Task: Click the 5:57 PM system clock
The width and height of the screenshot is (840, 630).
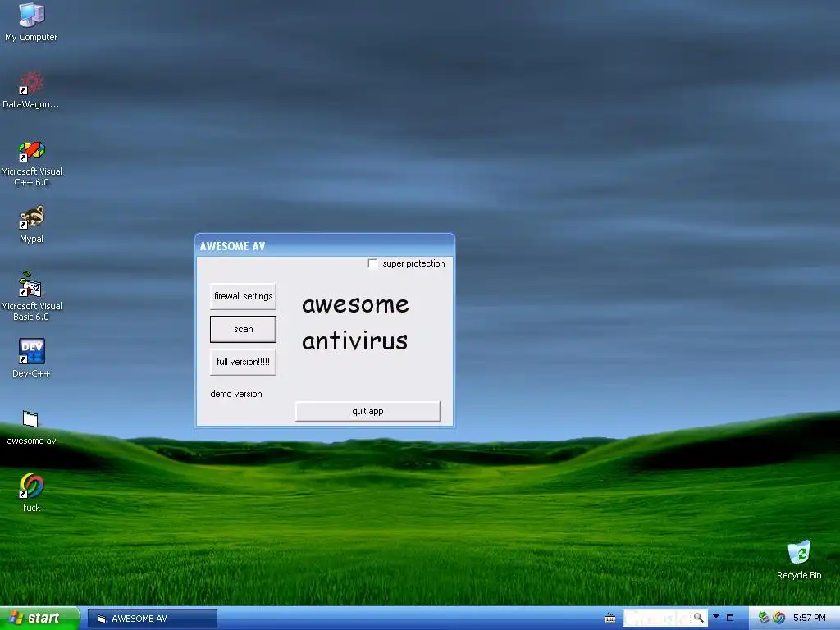Action: 809,618
